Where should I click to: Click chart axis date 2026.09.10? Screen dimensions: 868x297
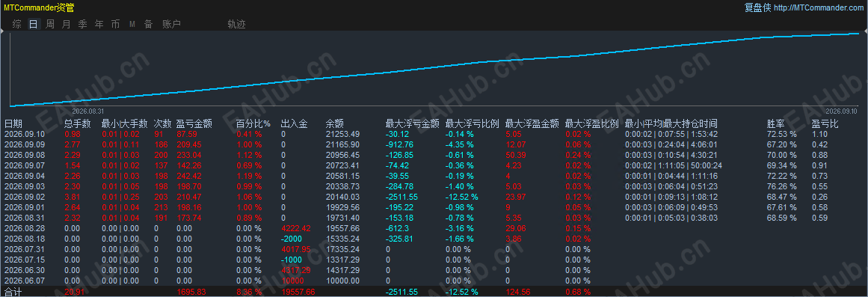coord(841,111)
